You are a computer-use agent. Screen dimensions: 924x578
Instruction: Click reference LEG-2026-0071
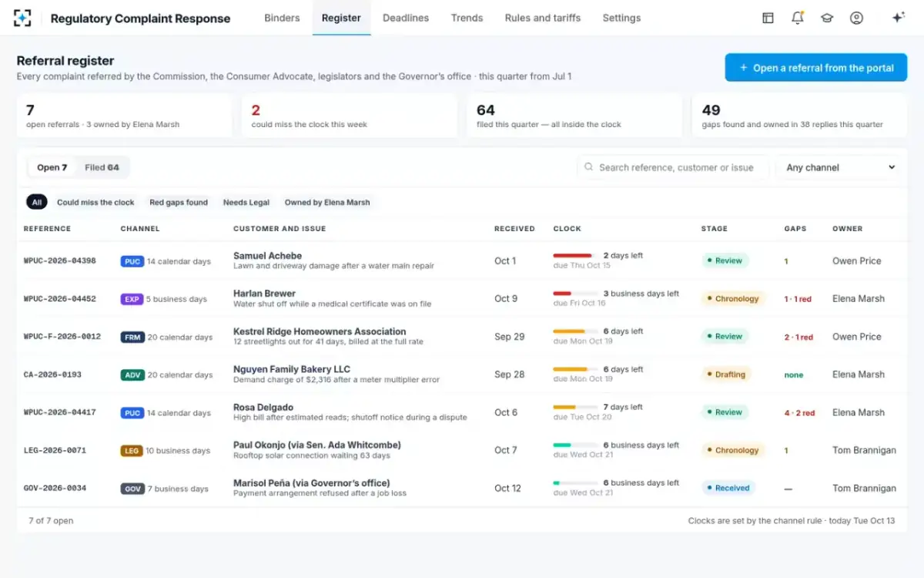pyautogui.click(x=55, y=451)
